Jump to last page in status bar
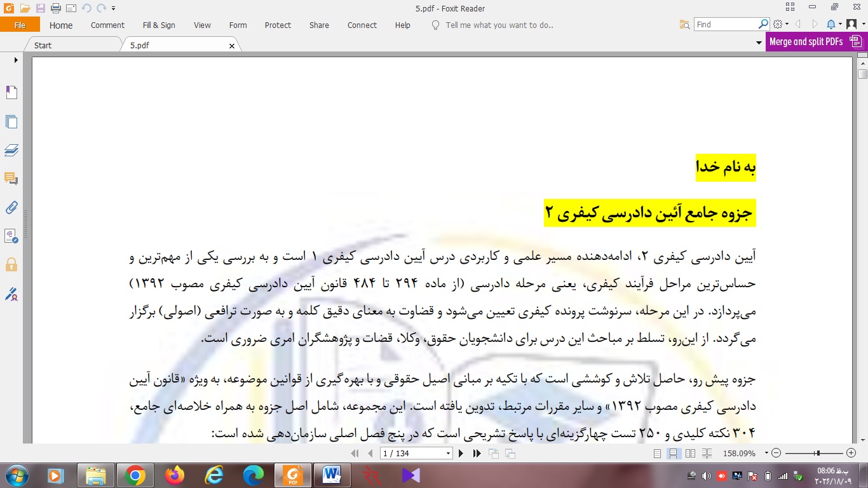Screen dimensions: 868x488 click(x=477, y=454)
